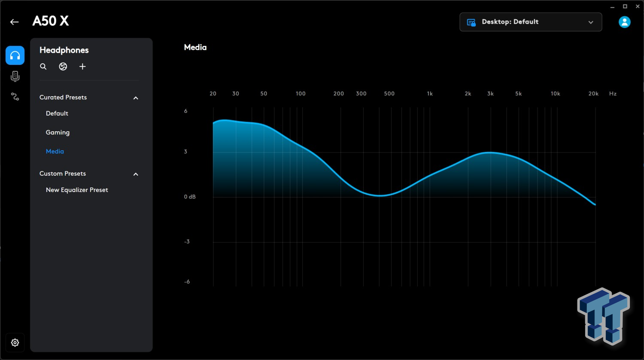Choose New Equalizer Preset
Image resolution: width=644 pixels, height=360 pixels.
click(77, 190)
